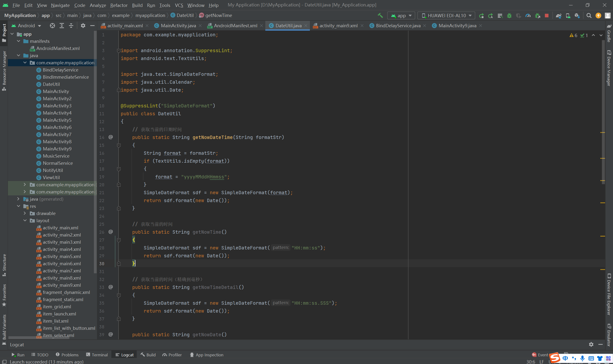Image resolution: width=613 pixels, height=364 pixels.
Task: Click Select Opened File target icon in Project panel
Action: pos(52,26)
